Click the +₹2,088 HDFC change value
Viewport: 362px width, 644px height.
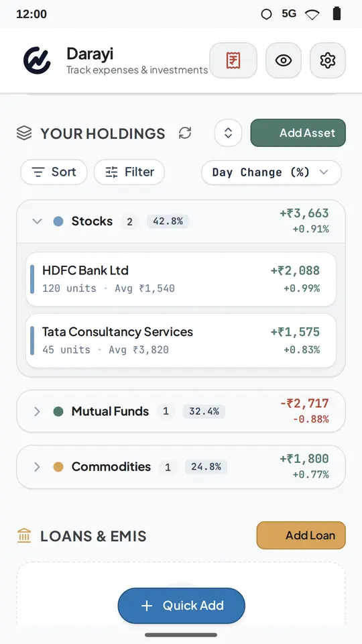point(295,270)
